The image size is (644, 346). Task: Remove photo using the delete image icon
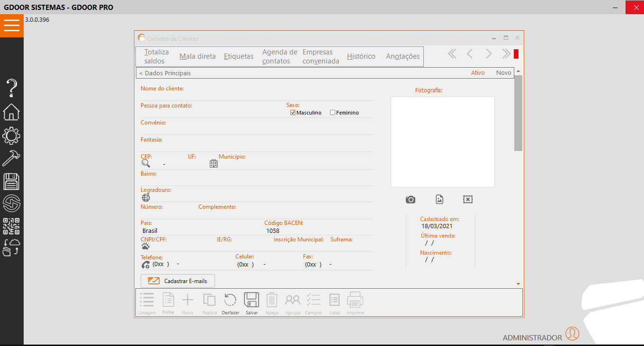(467, 200)
